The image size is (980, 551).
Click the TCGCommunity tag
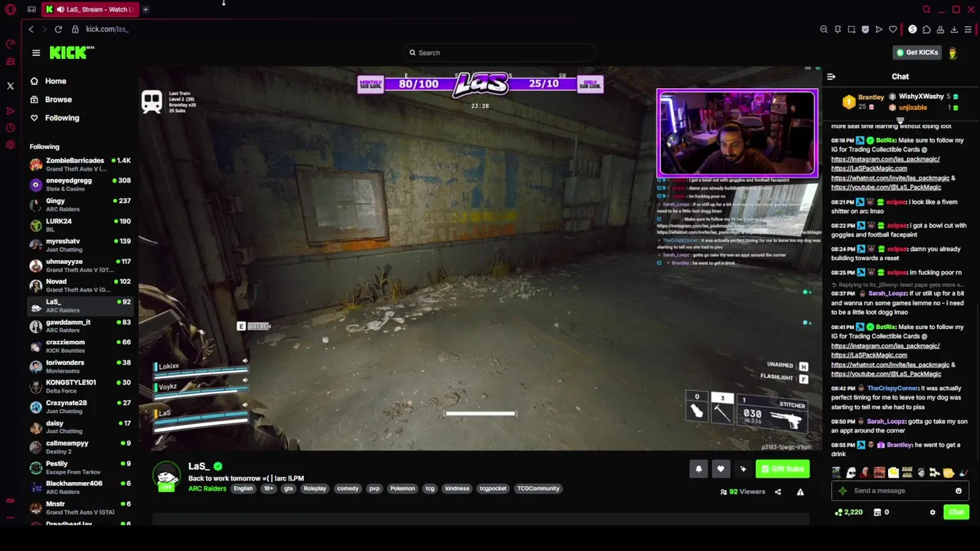pos(538,489)
